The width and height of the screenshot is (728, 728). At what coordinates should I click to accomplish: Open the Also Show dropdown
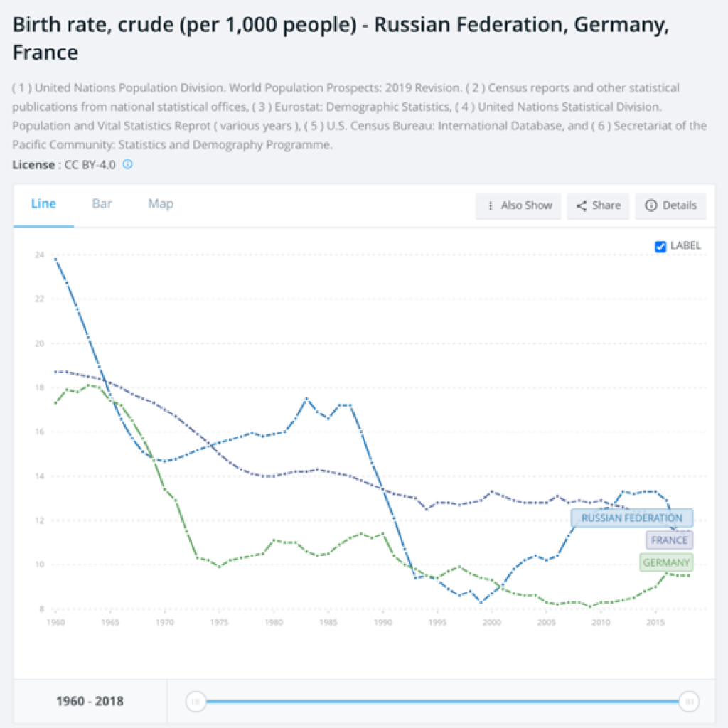[518, 205]
